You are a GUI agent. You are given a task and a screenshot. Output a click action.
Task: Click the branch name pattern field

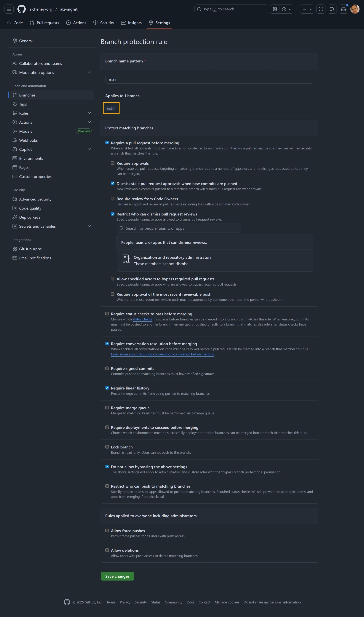209,79
